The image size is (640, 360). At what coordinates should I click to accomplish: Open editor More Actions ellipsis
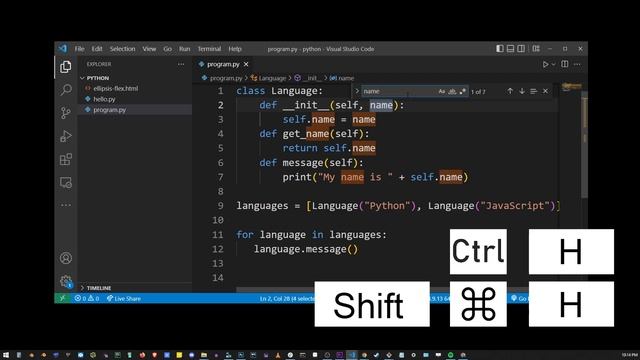577,64
